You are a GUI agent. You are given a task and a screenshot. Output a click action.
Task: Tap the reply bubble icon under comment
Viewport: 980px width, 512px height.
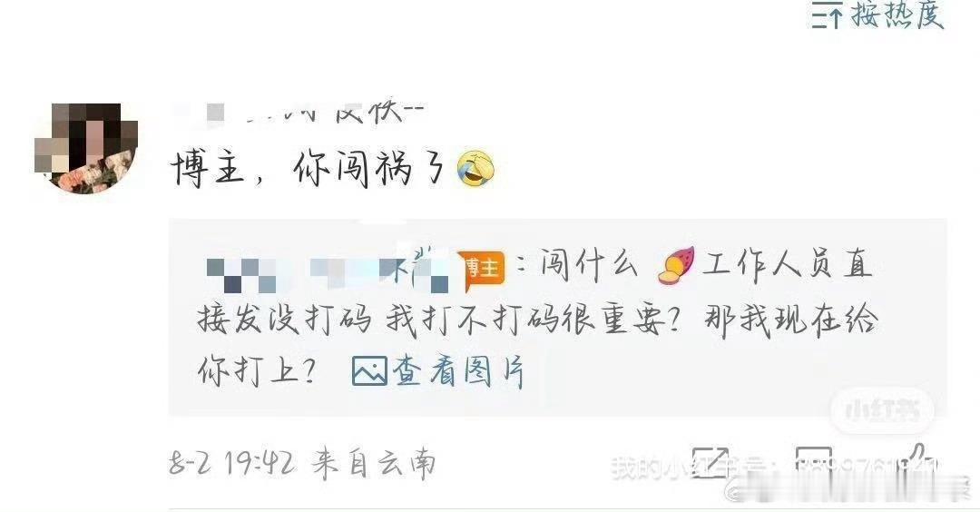[x=813, y=461]
